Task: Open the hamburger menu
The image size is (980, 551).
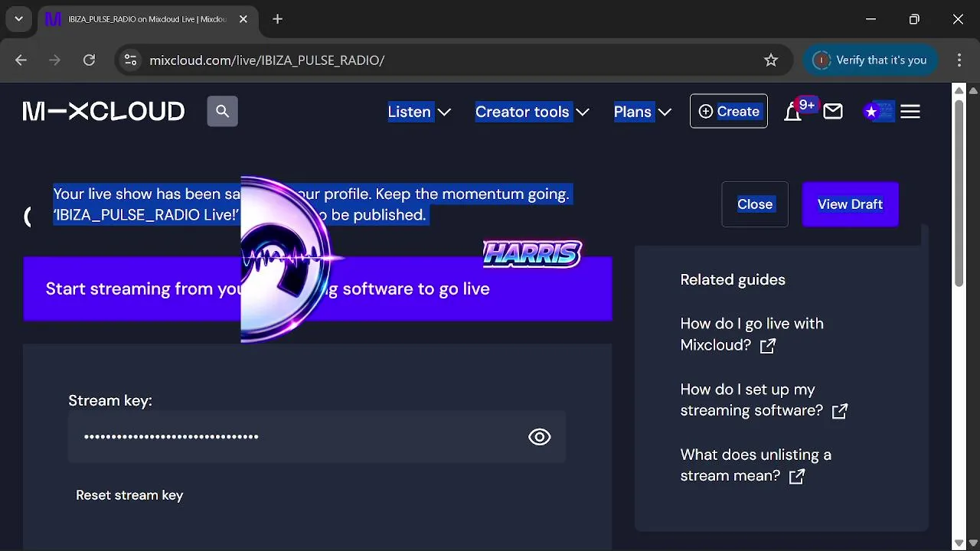Action: coord(910,112)
